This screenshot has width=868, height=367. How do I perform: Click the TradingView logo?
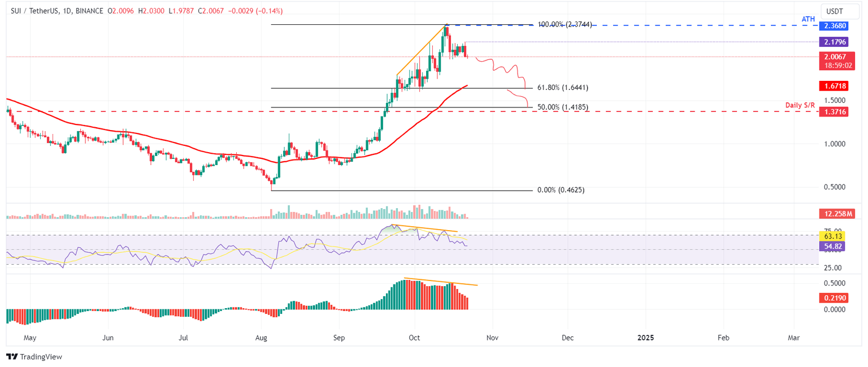point(34,357)
